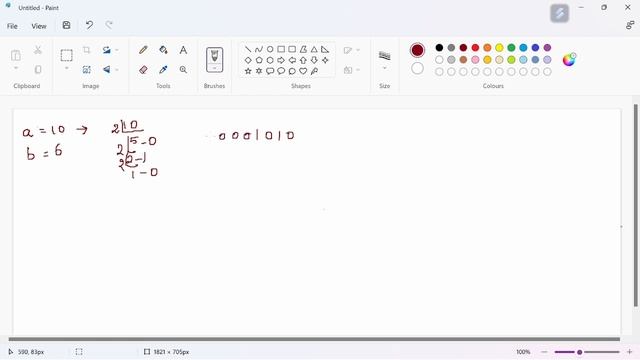Open Edit colours wheel
This screenshot has height=360, width=640.
569,60
